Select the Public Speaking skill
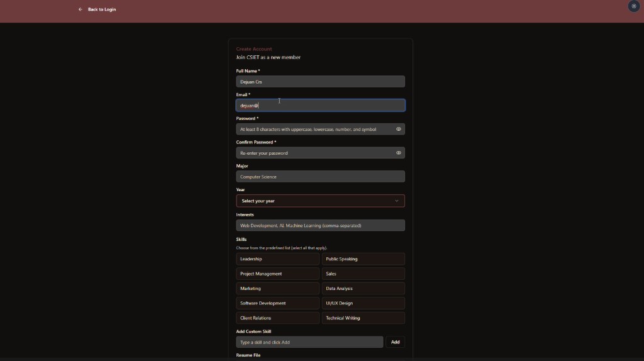 click(364, 259)
